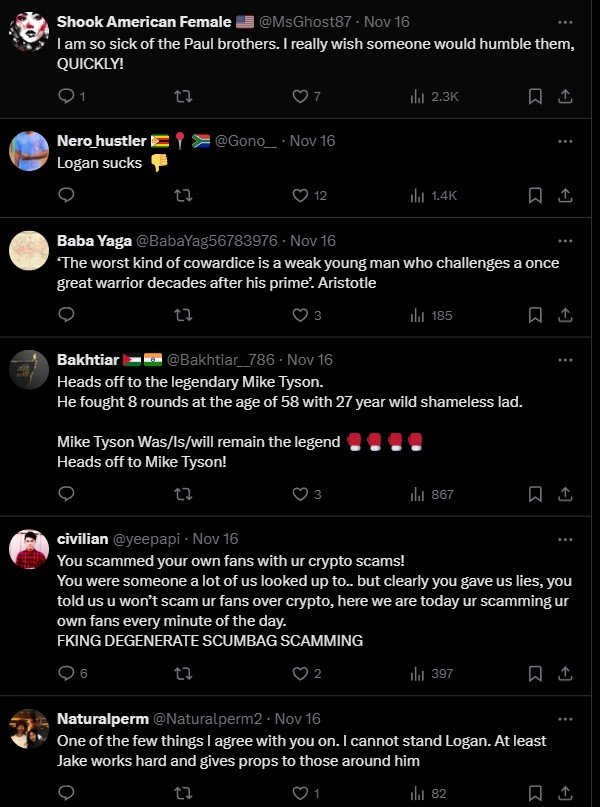Like Naturalperm's reply at the bottom
600x807 pixels.
(x=301, y=791)
